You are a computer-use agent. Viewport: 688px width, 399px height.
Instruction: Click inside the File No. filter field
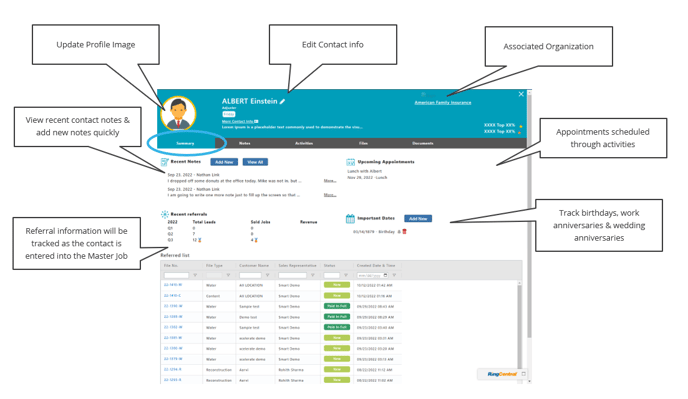coord(176,275)
